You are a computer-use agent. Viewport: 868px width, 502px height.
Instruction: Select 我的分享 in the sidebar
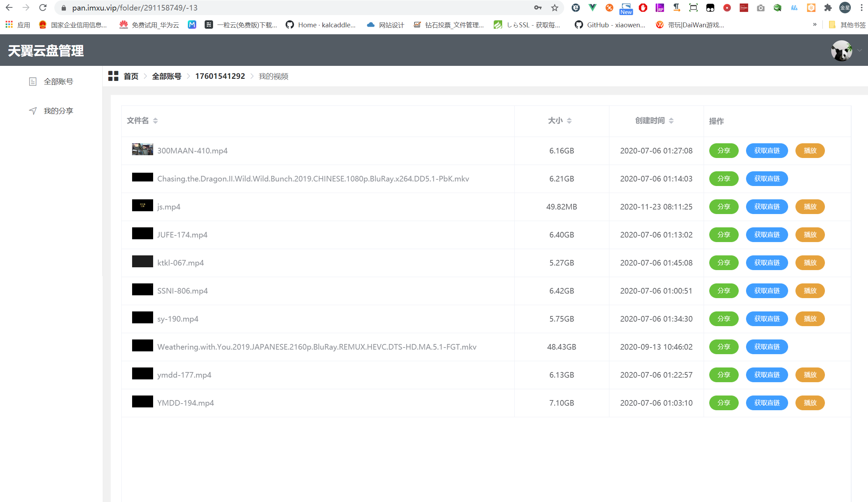coord(51,111)
